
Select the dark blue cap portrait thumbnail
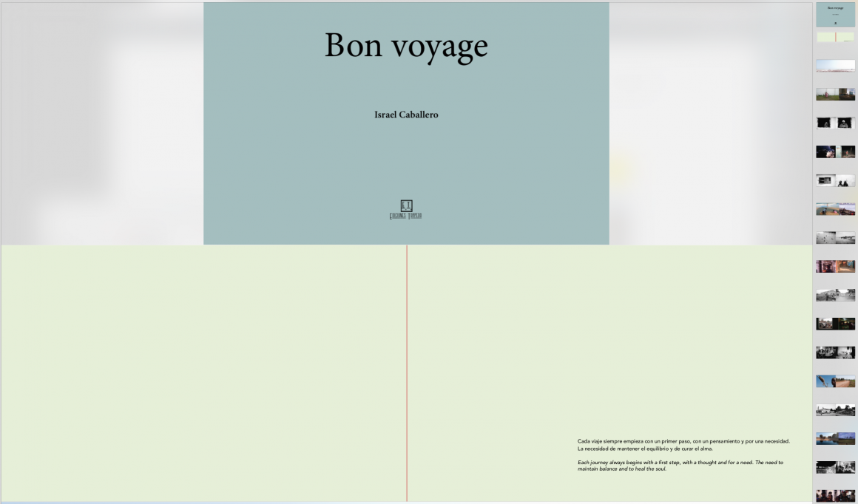(835, 151)
